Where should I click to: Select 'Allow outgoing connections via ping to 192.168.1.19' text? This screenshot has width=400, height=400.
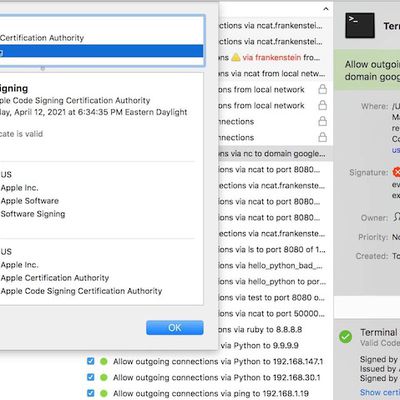pos(211,393)
